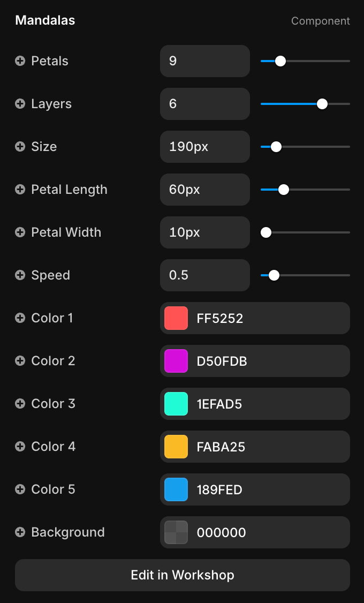Click the Component label in header
This screenshot has height=603, width=364.
coord(320,21)
